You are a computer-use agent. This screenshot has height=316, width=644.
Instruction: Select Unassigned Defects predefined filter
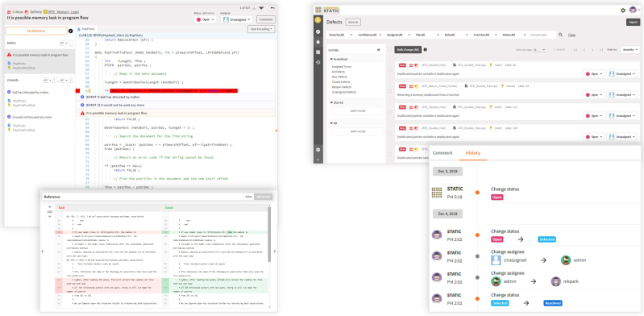click(x=343, y=92)
